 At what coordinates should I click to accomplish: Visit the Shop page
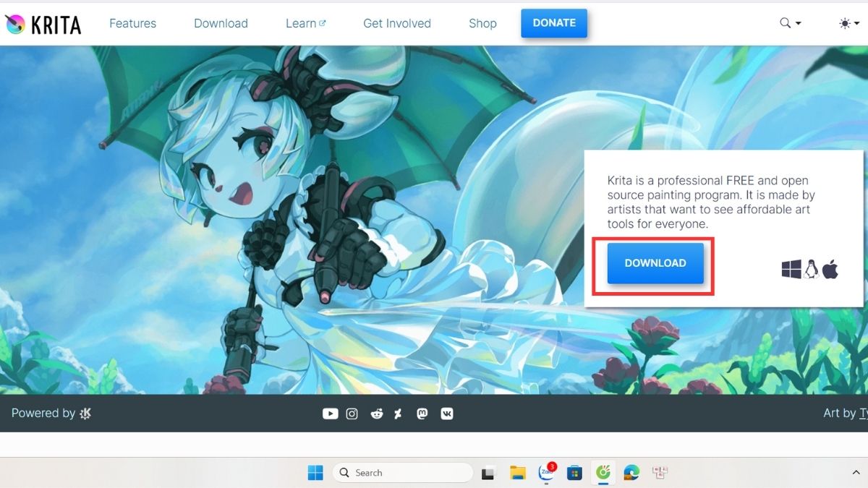[x=482, y=23]
